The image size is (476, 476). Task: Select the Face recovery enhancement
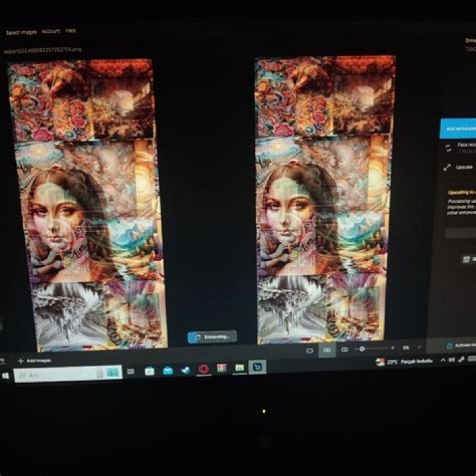pyautogui.click(x=460, y=148)
